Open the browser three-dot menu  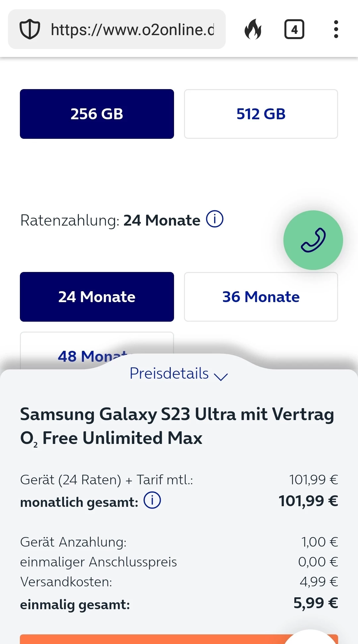[336, 29]
